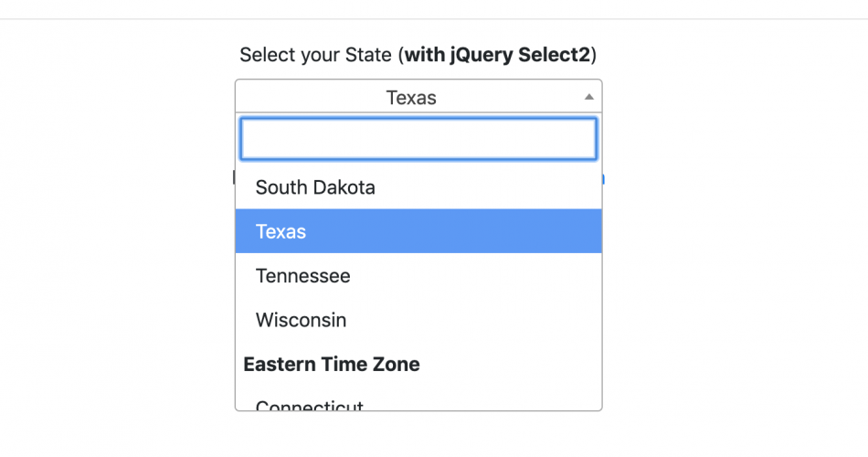Screen dimensions: 868x457
Task: Click the dropdown arrow beside Texas
Action: pyautogui.click(x=589, y=97)
